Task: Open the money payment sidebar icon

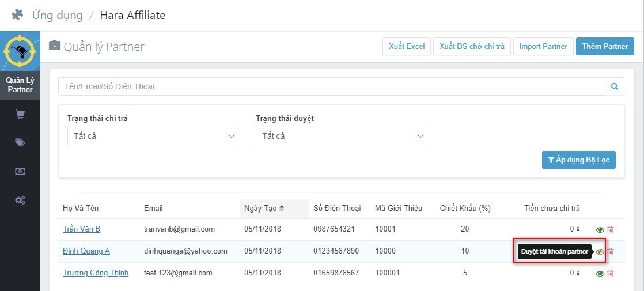Action: coord(20,171)
